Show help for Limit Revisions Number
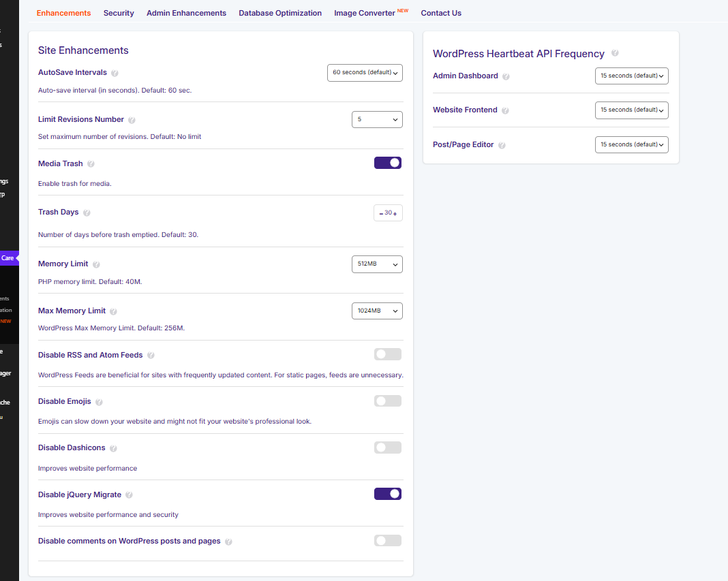Viewport: 728px width, 581px height. 132,120
